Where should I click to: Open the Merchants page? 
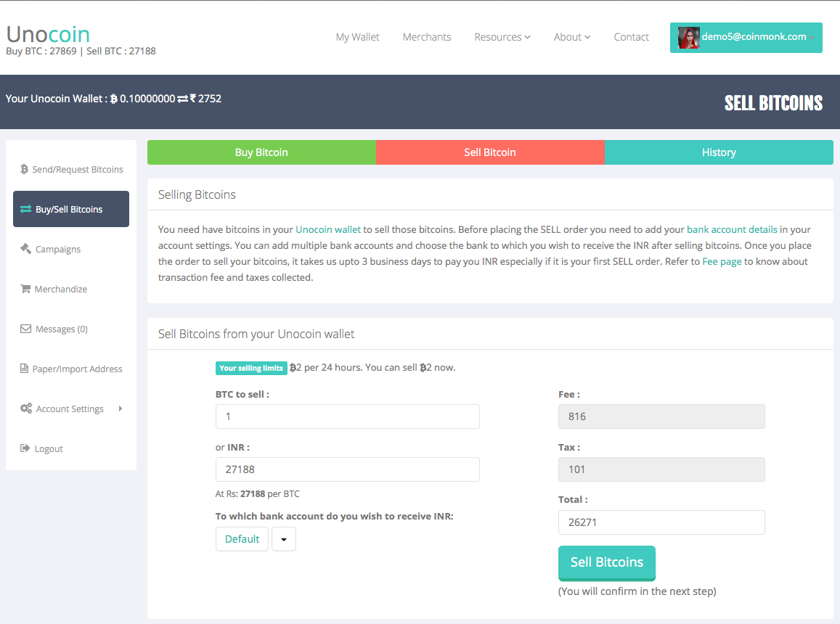(427, 37)
